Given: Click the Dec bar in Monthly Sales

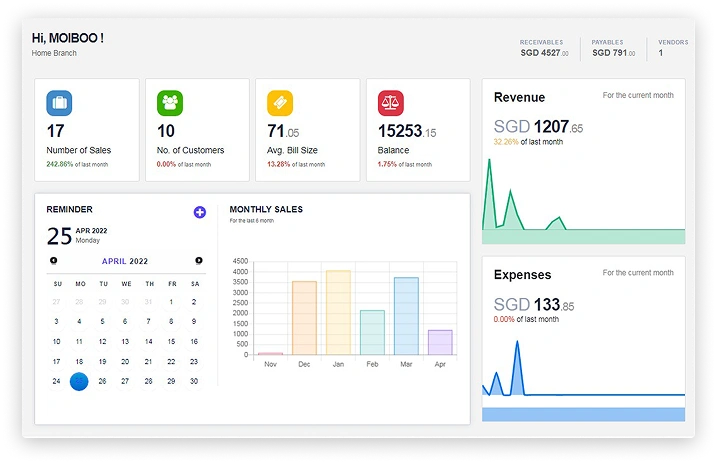Looking at the screenshot, I should tap(305, 318).
